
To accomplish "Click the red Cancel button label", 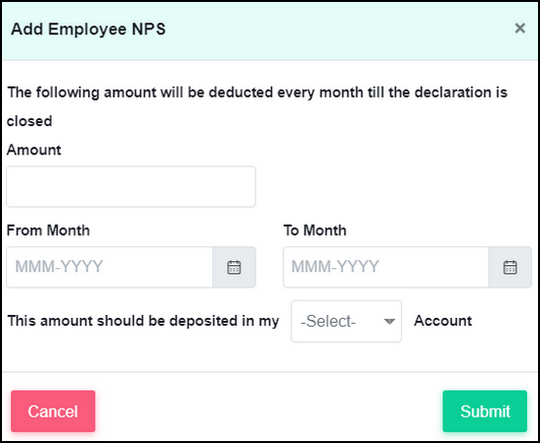I will (x=53, y=411).
